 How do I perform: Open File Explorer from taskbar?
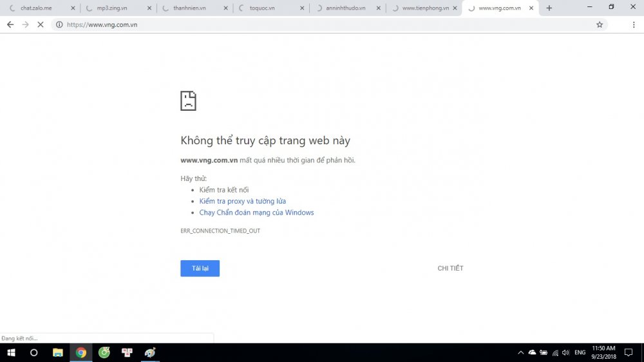click(58, 352)
